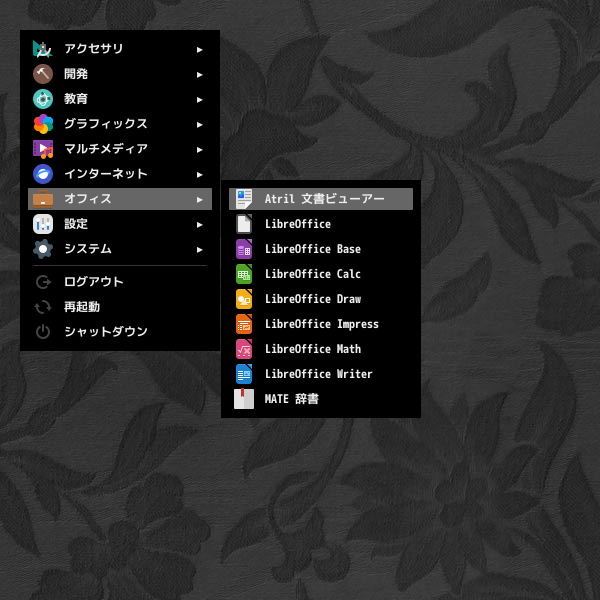Click the グラフィックス colorful icon
Viewport: 600px width, 600px height.
pyautogui.click(x=43, y=124)
